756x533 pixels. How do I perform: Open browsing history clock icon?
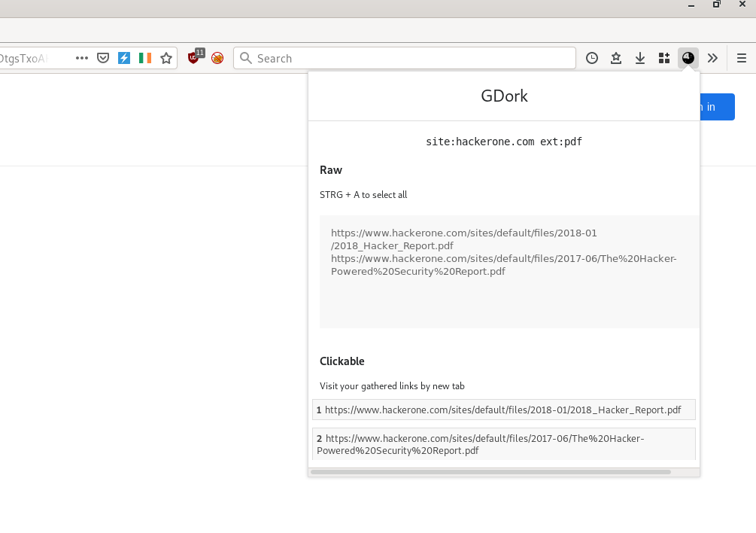(592, 59)
